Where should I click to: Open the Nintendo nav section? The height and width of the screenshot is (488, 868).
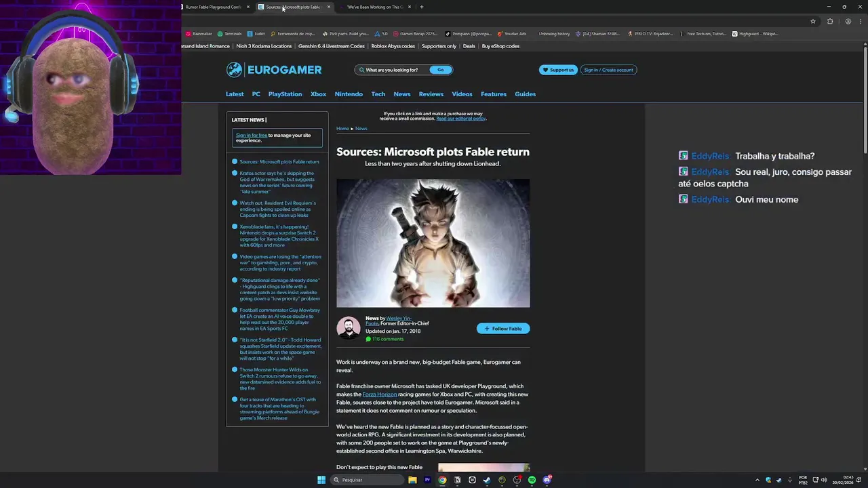coord(349,94)
